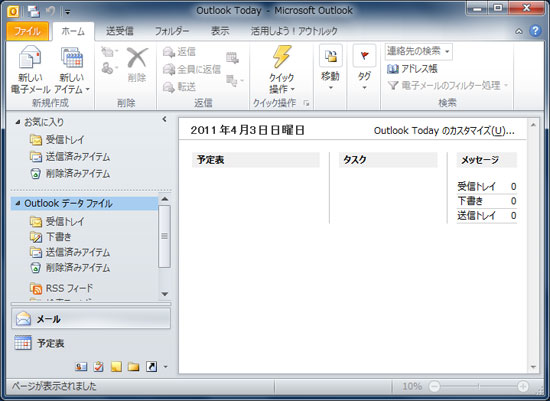Collapse the お気に入り favorites section
Viewport: 550px width, 401px height.
click(x=18, y=122)
